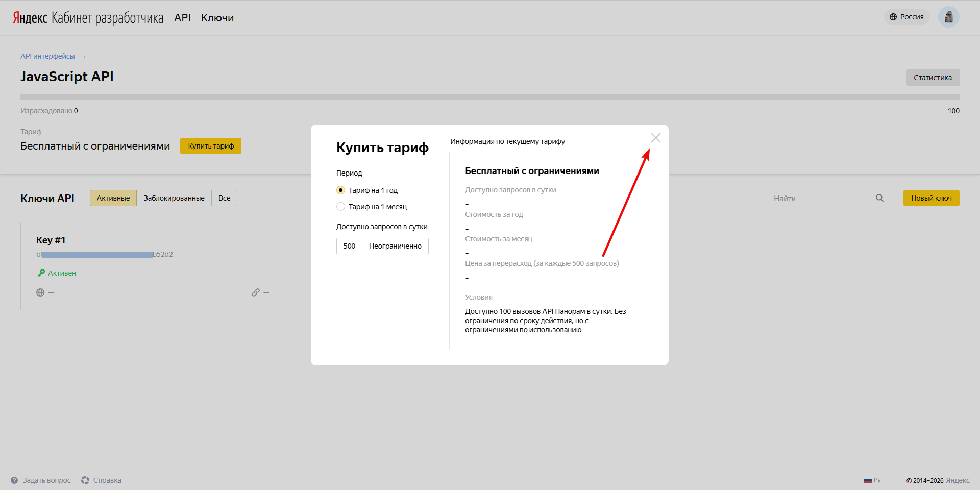
Task: Switch to the Заблокированные keys tab
Action: (174, 198)
